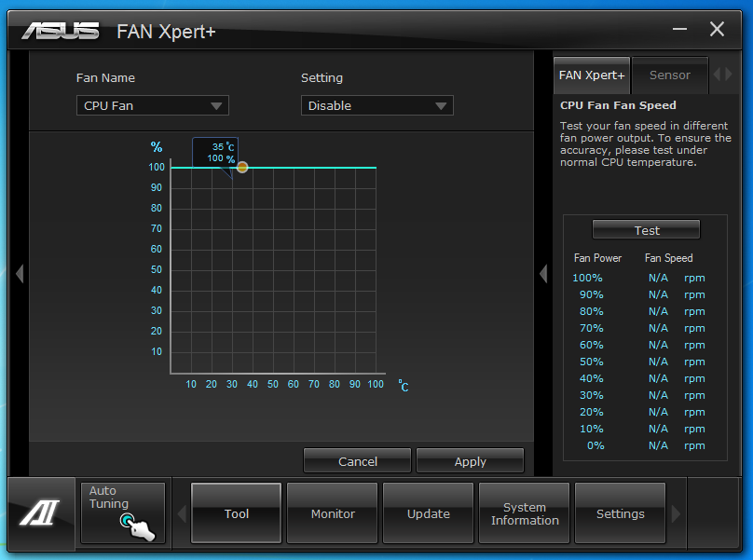
Task: Open the Monitor menu
Action: click(x=333, y=513)
